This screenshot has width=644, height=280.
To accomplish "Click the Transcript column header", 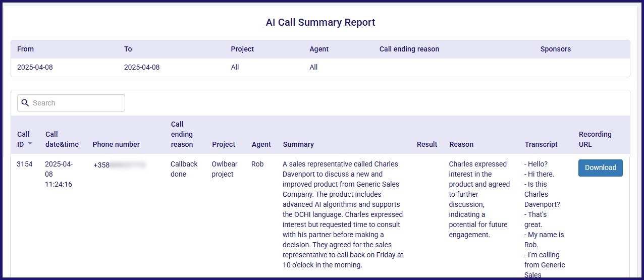I will click(x=541, y=144).
